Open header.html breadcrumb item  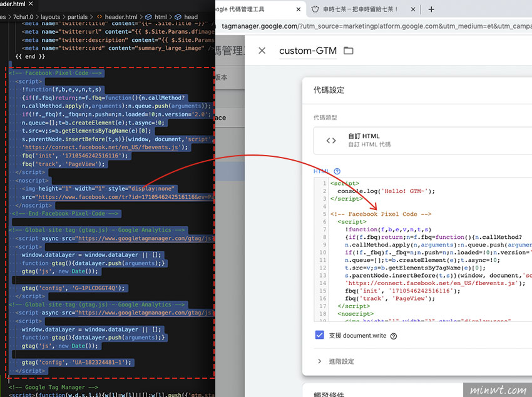(117, 17)
